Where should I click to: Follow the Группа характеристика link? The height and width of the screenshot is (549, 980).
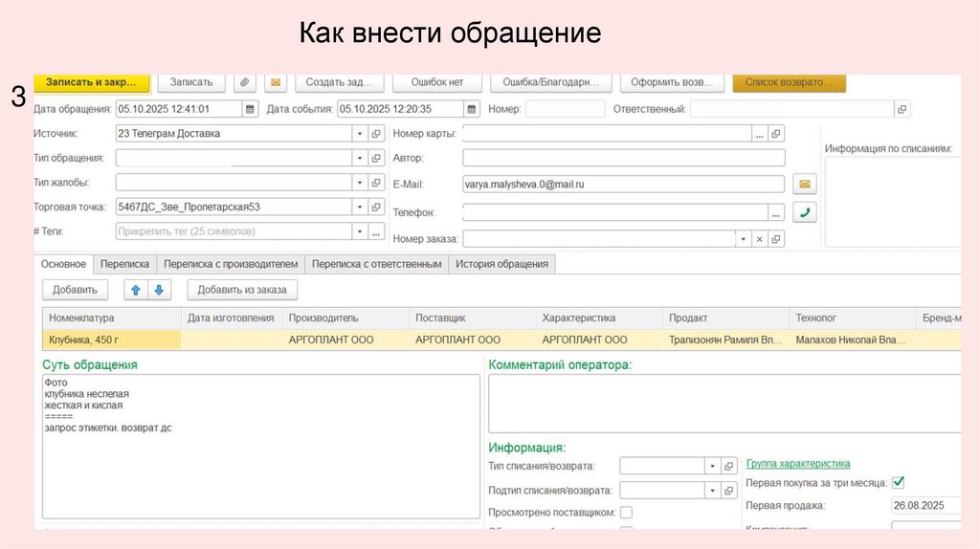[797, 464]
